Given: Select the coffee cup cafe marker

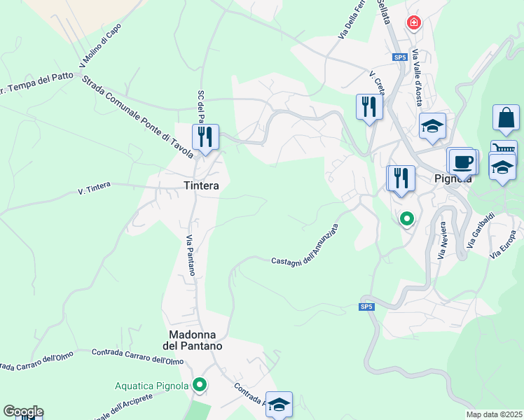Looking at the screenshot, I should (x=463, y=163).
